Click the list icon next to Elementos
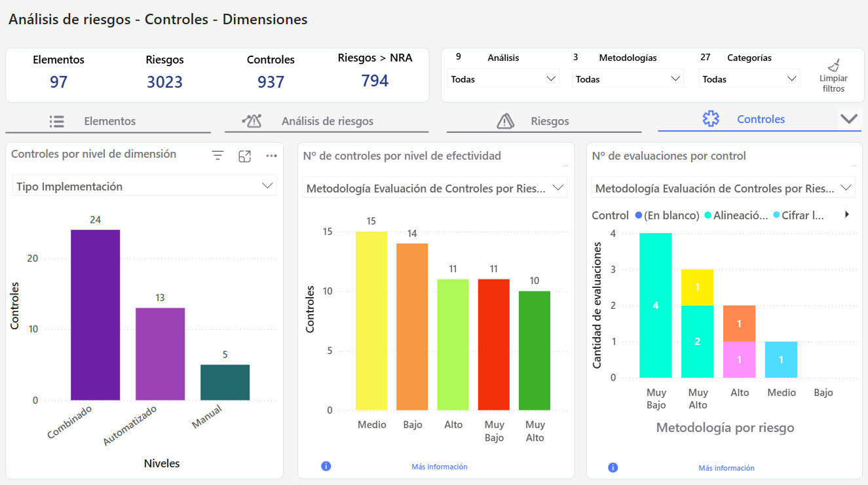The height and width of the screenshot is (485, 868). [x=57, y=121]
